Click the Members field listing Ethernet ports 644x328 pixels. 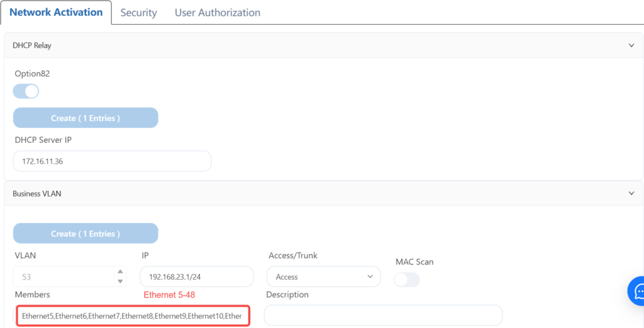tap(132, 315)
